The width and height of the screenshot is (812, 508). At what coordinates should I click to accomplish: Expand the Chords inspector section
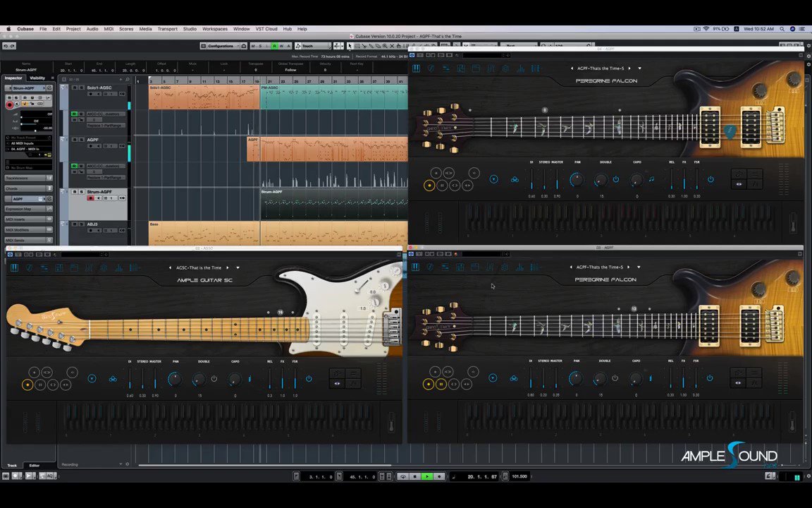click(28, 188)
